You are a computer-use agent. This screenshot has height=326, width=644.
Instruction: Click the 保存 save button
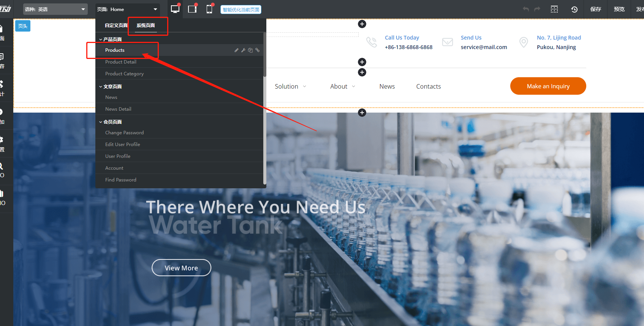595,10
